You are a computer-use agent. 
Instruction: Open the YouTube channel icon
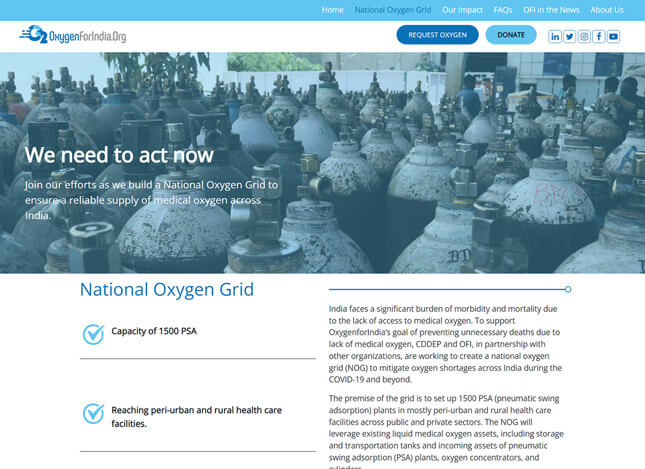coord(613,36)
